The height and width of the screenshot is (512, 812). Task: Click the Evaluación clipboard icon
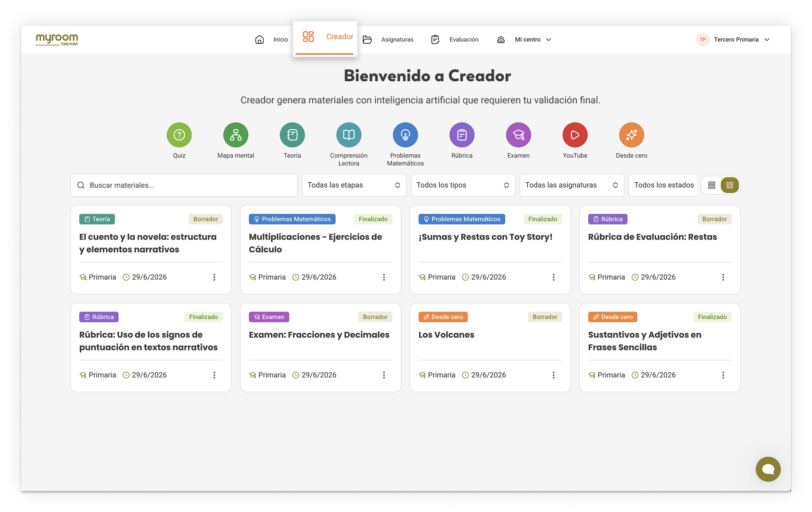click(x=435, y=39)
